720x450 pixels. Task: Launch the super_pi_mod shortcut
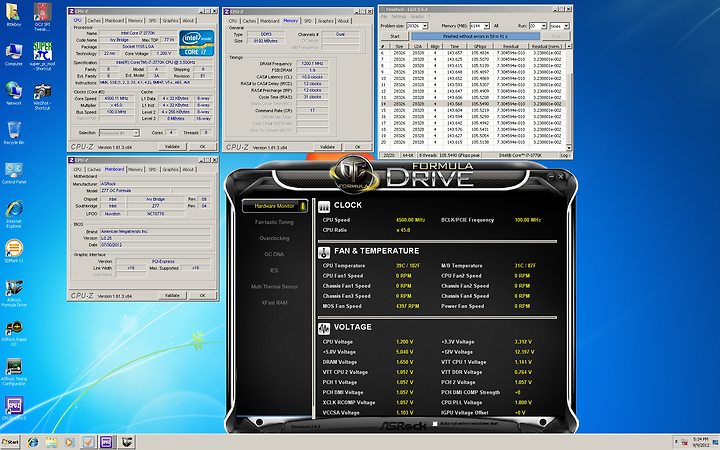[42, 56]
